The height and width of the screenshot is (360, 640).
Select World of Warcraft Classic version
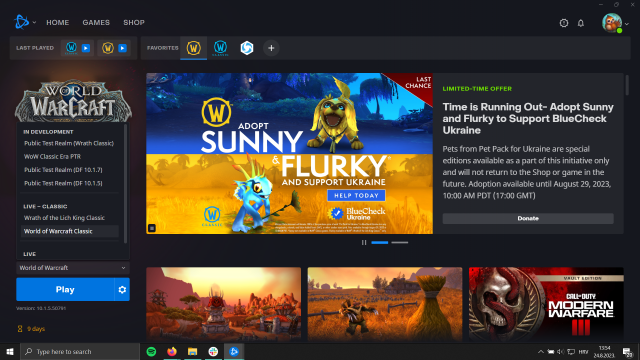70,231
